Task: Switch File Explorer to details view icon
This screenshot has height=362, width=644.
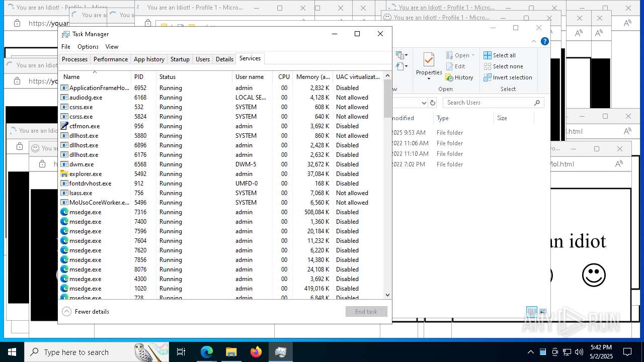Action: 532,312
